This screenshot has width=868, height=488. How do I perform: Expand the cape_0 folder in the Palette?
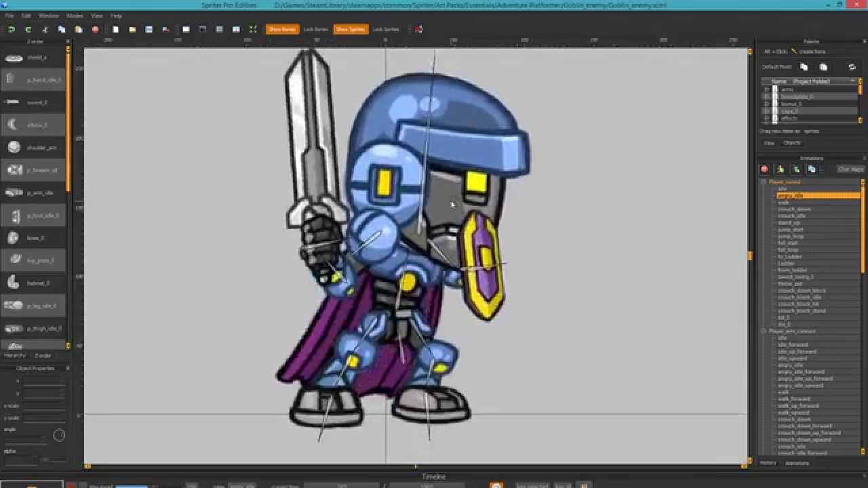click(x=766, y=111)
